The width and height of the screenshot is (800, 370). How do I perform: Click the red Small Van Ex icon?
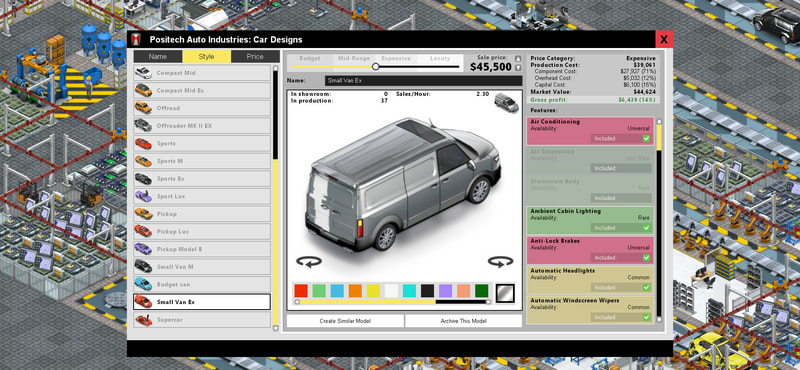click(x=143, y=302)
